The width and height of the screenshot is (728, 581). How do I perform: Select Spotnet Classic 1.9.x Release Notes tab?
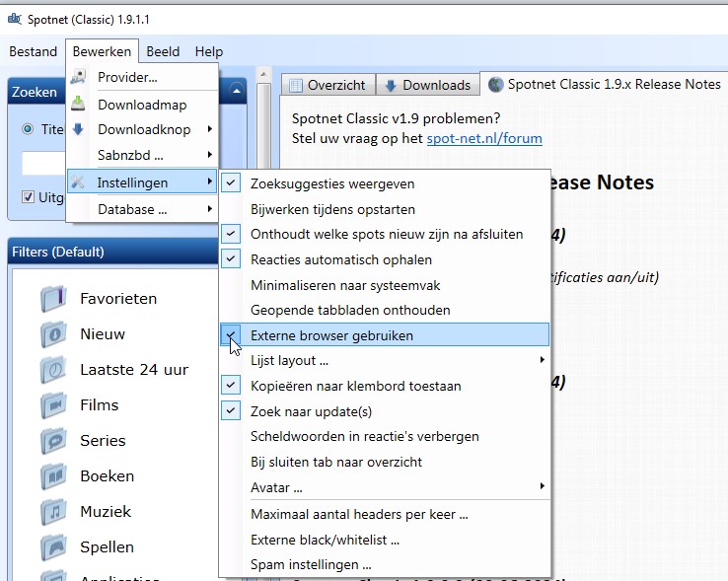[x=605, y=84]
